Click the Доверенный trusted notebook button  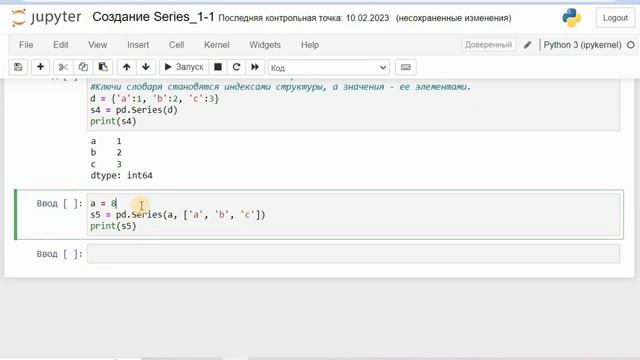(488, 45)
